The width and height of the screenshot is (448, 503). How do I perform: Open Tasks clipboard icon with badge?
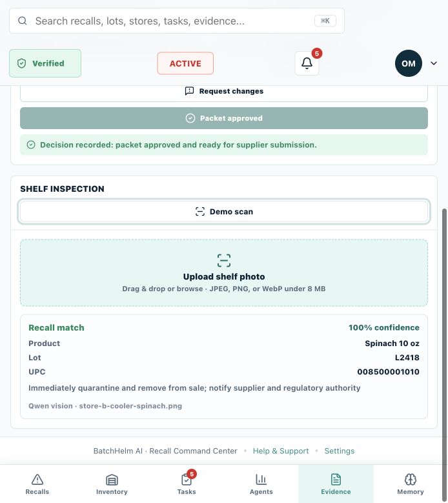[x=187, y=480]
